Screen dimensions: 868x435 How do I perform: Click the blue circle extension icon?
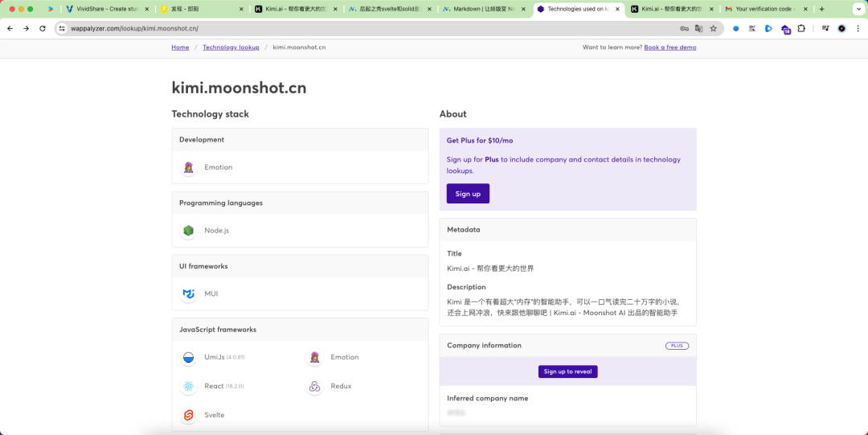click(736, 28)
